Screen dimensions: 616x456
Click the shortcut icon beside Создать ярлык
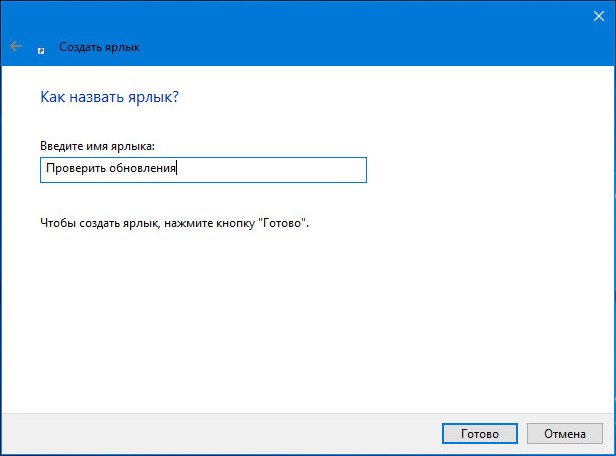click(41, 51)
